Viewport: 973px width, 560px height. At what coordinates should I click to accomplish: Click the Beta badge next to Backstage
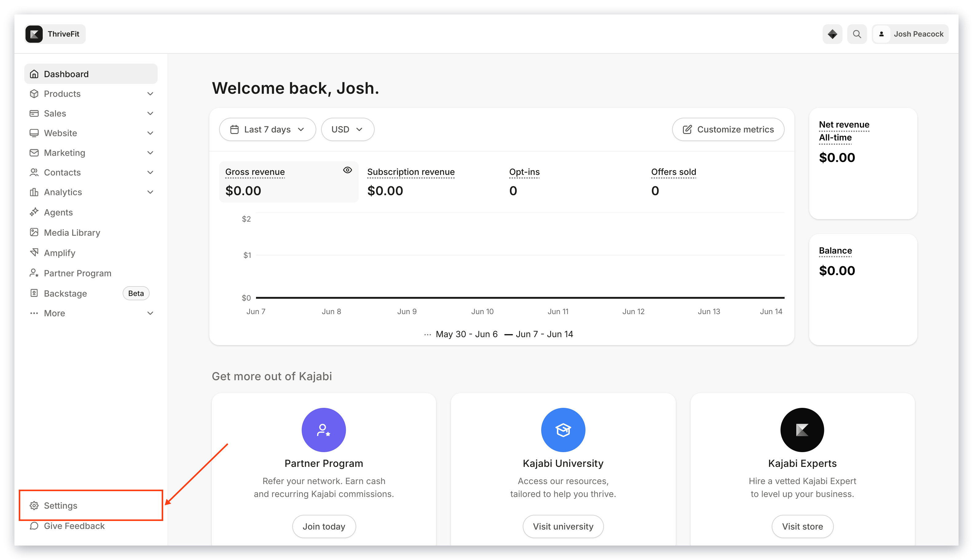tap(136, 293)
